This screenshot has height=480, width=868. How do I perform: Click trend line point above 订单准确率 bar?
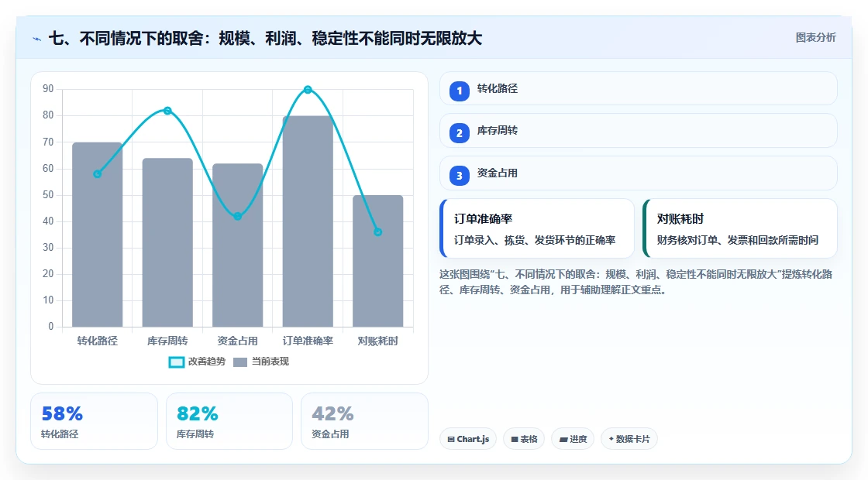pyautogui.click(x=308, y=90)
